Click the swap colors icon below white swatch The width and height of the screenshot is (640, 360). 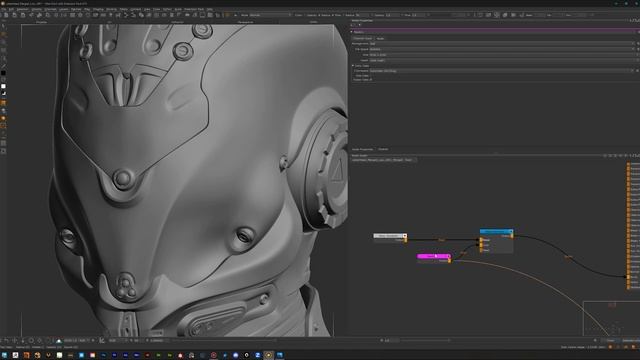(x=3, y=93)
